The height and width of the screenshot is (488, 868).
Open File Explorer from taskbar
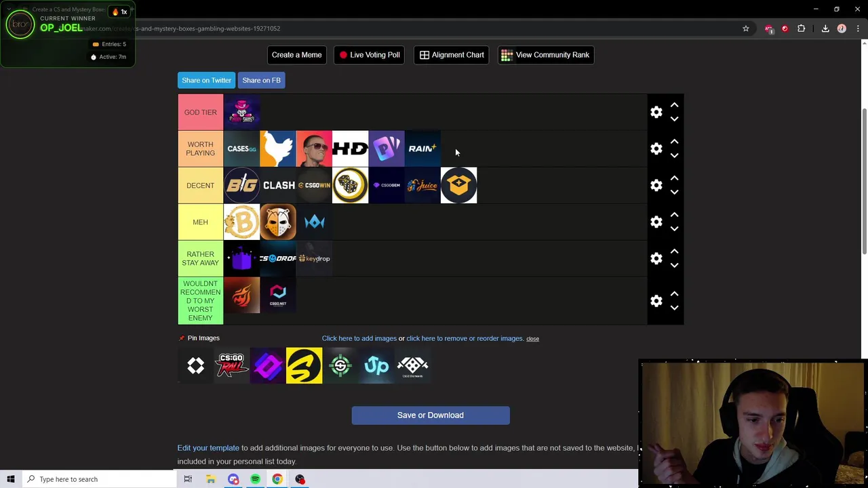(x=210, y=479)
